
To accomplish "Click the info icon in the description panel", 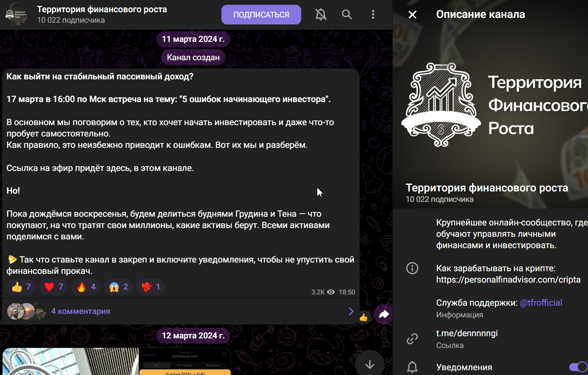I will tap(412, 268).
